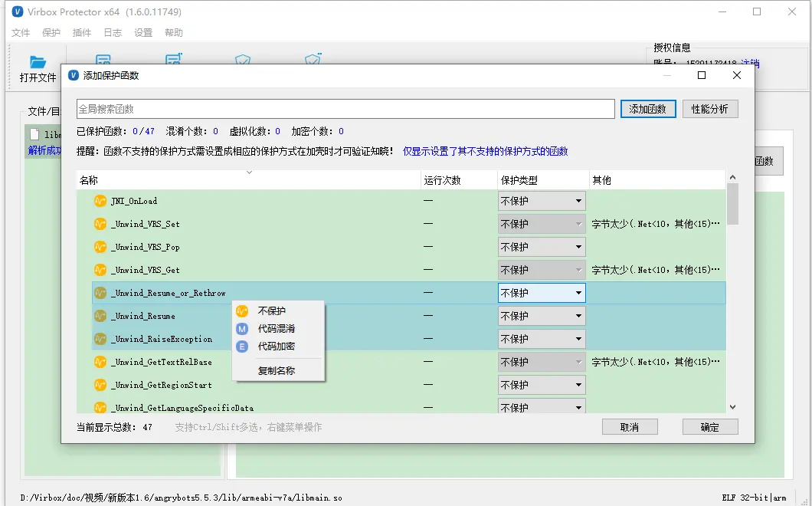Click the scrollbar up arrow in function list
The width and height of the screenshot is (812, 506).
pyautogui.click(x=732, y=177)
